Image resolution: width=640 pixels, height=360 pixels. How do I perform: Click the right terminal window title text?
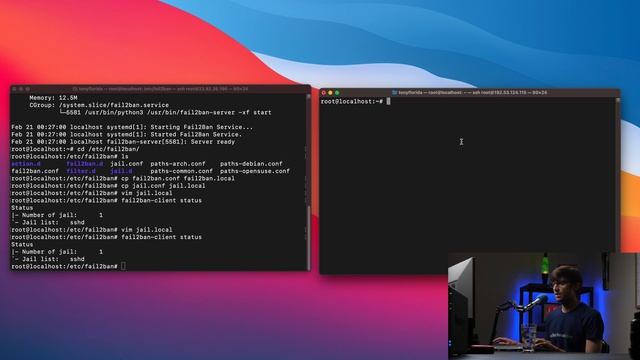tap(473, 93)
